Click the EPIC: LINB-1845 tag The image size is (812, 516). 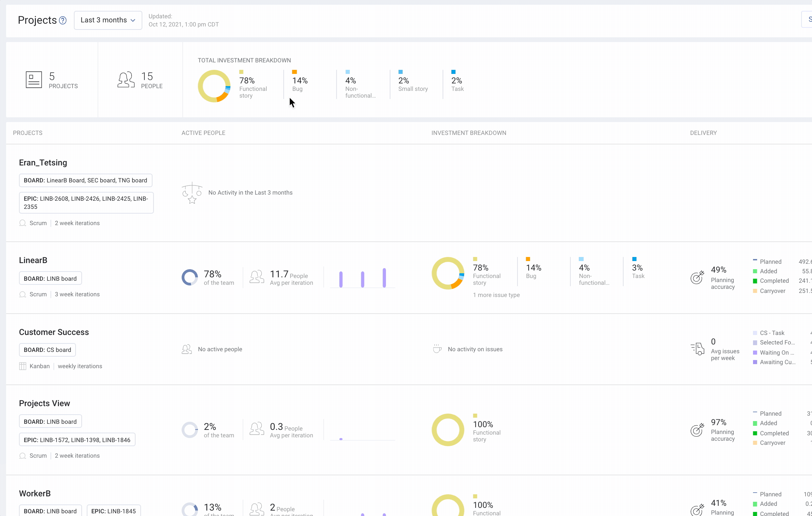114,511
